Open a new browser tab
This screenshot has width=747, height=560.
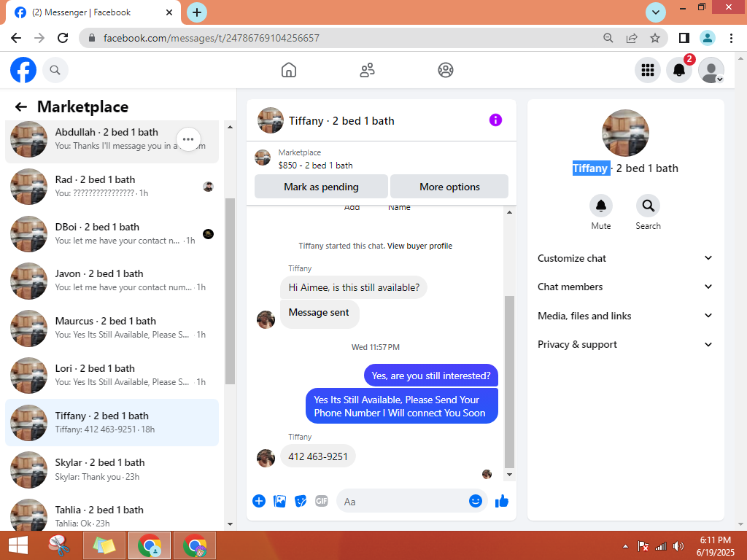pos(197,12)
